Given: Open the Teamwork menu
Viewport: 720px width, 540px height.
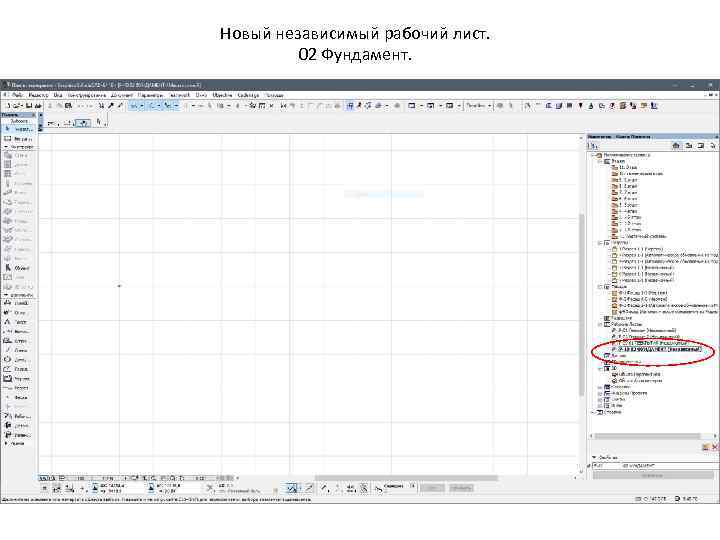Looking at the screenshot, I should coord(180,95).
